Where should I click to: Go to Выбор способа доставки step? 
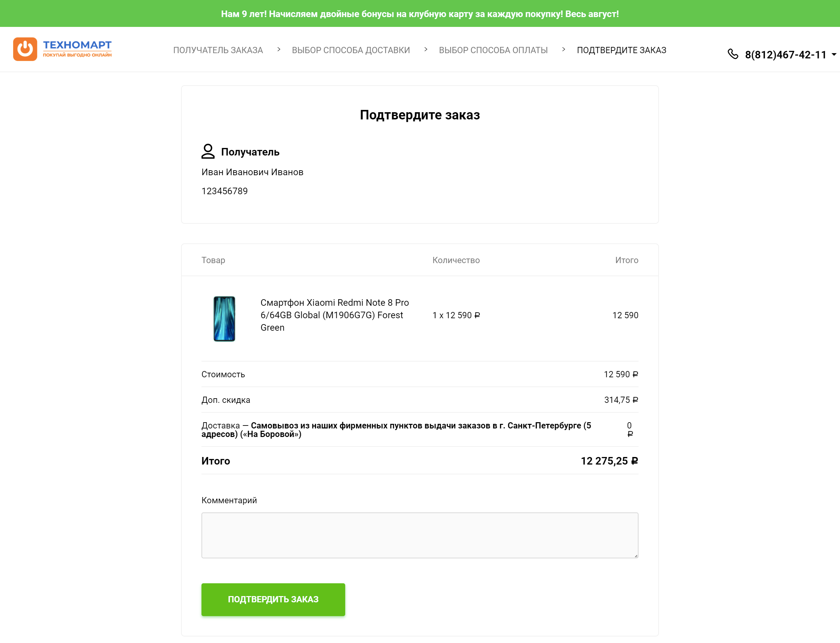tap(351, 50)
